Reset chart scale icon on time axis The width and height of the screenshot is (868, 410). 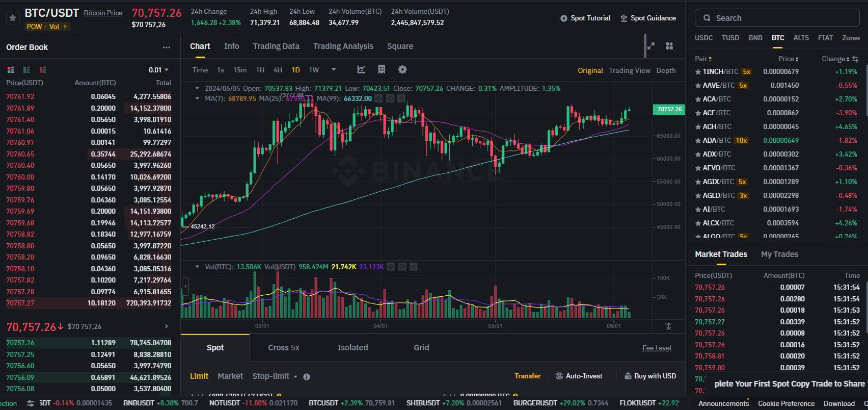pyautogui.click(x=669, y=326)
